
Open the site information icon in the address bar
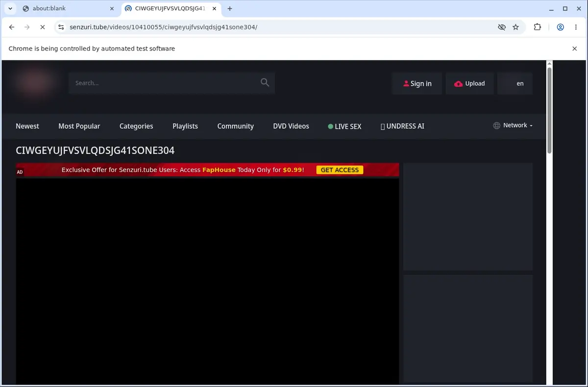point(60,27)
